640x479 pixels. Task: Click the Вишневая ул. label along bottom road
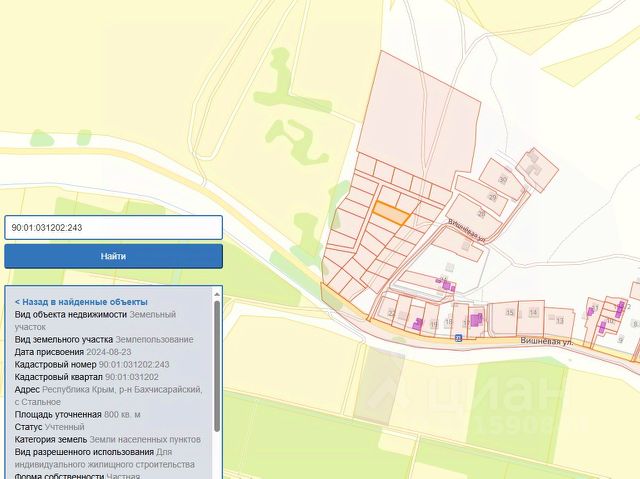pos(547,341)
